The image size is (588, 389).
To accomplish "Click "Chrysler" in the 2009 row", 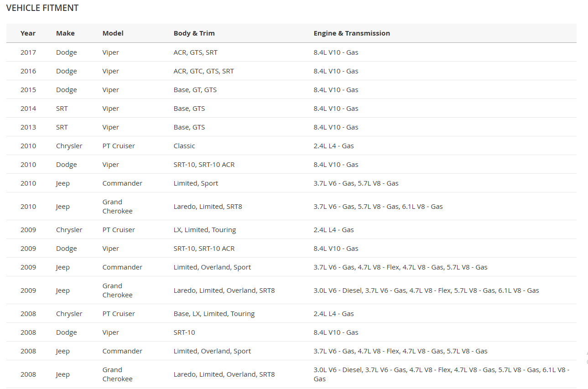I will click(69, 230).
